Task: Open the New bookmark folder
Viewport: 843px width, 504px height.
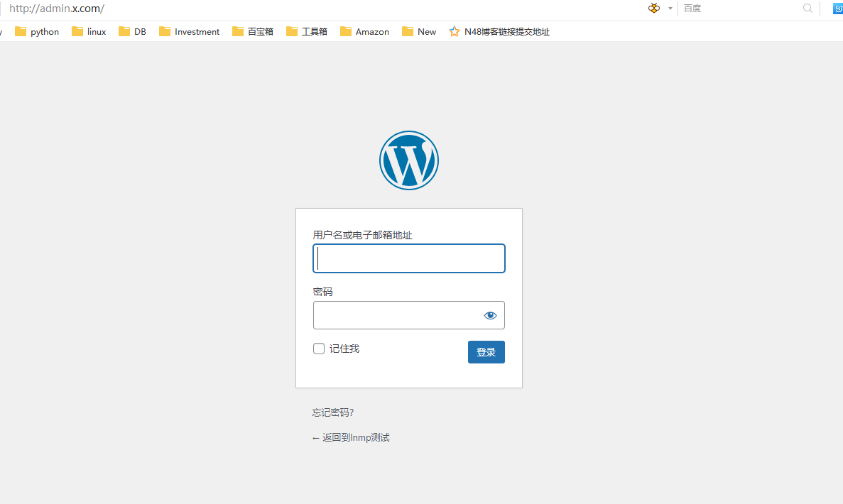Action: 419,32
